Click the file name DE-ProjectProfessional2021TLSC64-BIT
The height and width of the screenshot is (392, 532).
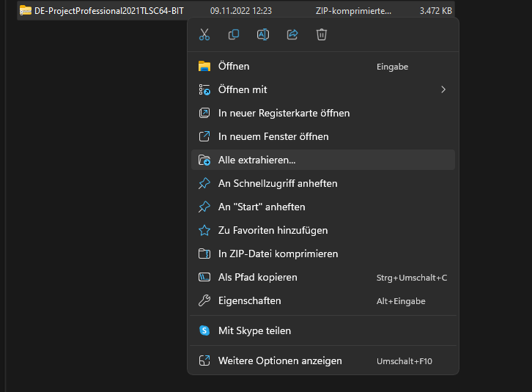point(109,11)
